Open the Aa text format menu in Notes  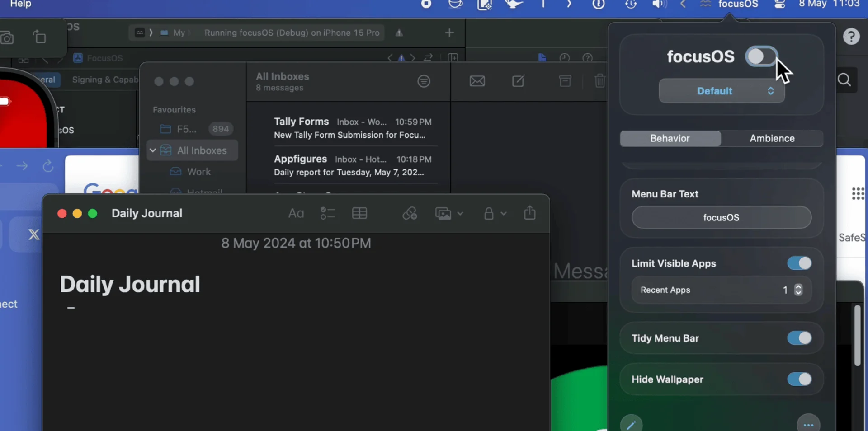(x=296, y=213)
